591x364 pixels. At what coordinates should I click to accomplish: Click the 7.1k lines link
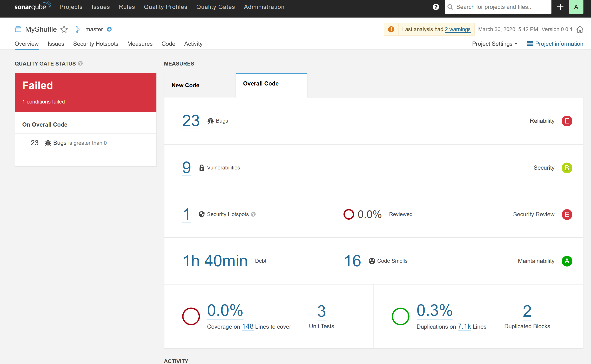[464, 326]
